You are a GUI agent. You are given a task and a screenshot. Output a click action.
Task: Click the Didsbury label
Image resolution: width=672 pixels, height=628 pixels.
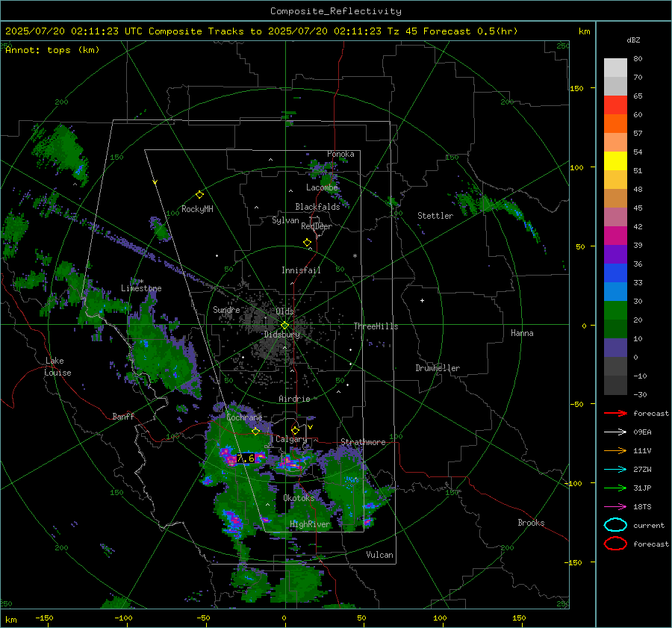[281, 335]
